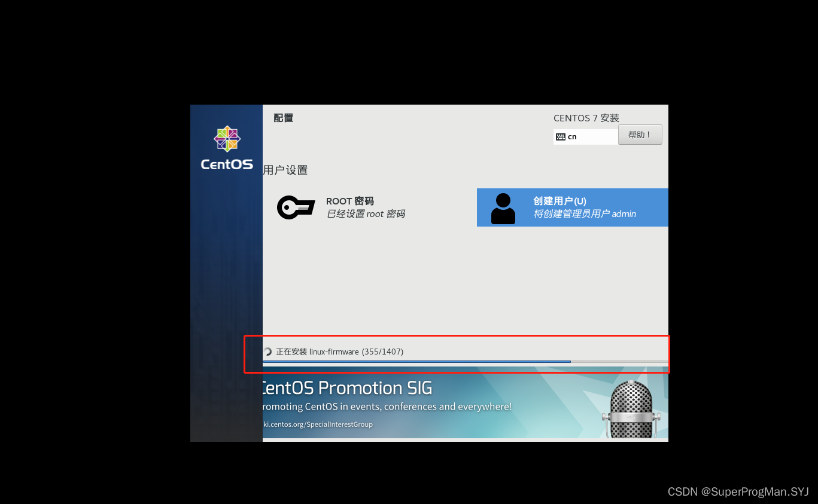Click the microphone image in banner
Screen dimensions: 818x504
(x=631, y=409)
